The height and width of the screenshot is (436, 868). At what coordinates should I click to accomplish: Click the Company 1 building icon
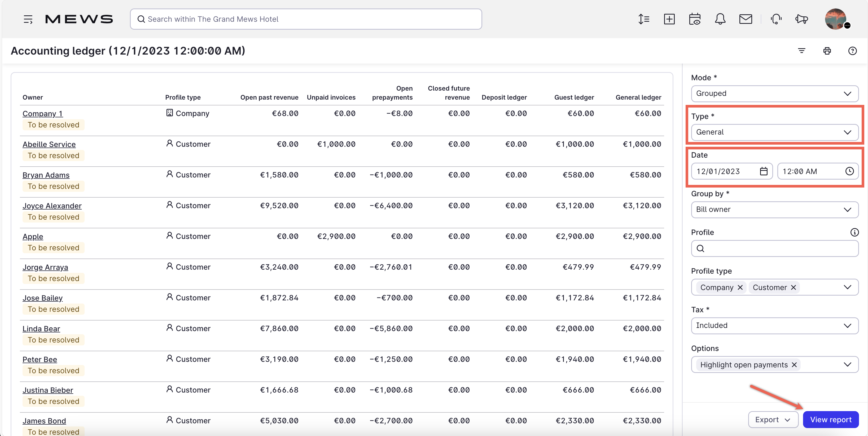(x=169, y=113)
